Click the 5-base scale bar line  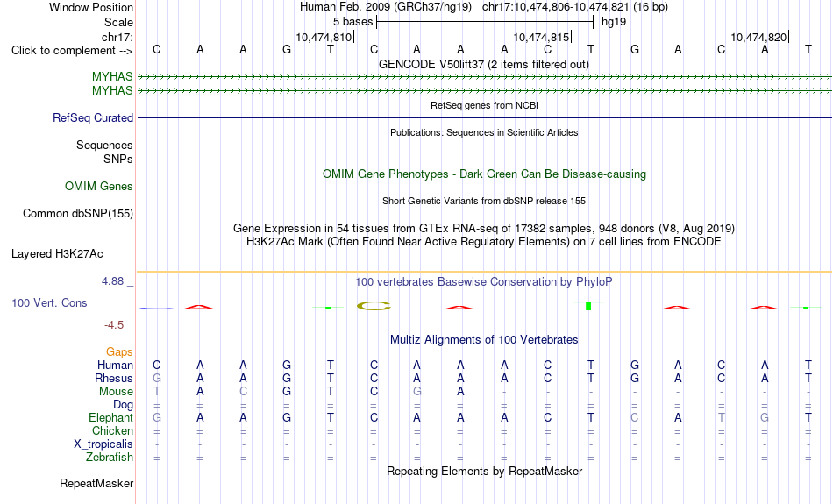pyautogui.click(x=485, y=22)
